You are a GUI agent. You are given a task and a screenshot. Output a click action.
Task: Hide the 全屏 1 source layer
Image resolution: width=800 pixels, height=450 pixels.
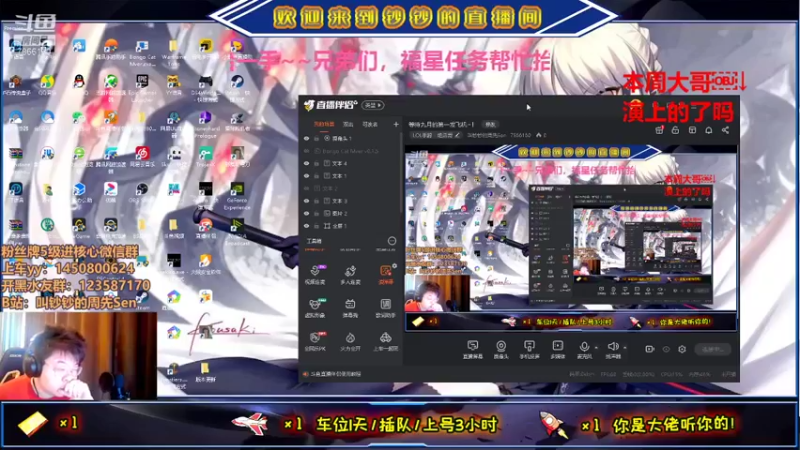[x=307, y=226]
